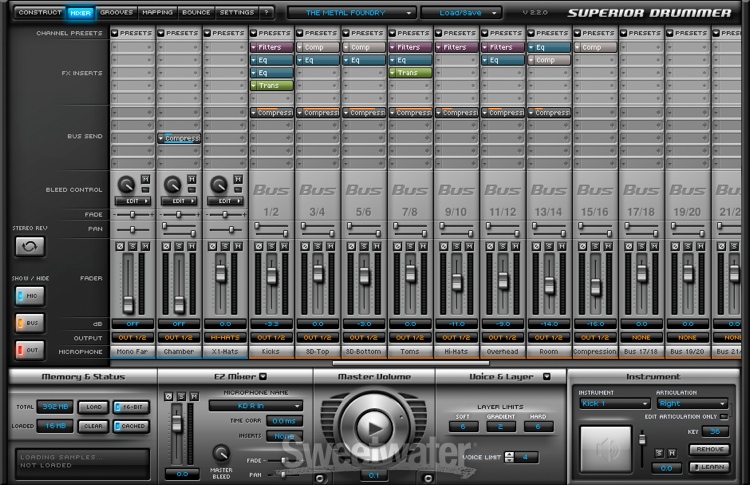Solo the Kicks bus channel
Image resolution: width=750 pixels, height=485 pixels.
tap(271, 245)
